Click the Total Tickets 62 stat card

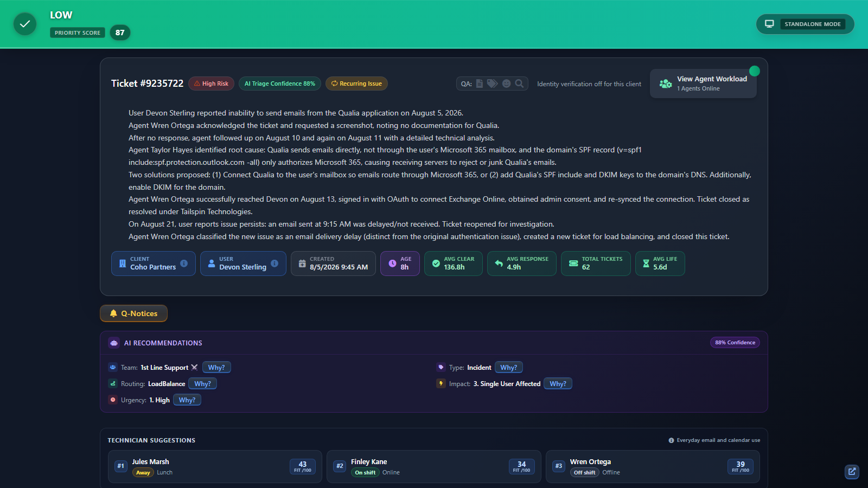pyautogui.click(x=596, y=264)
